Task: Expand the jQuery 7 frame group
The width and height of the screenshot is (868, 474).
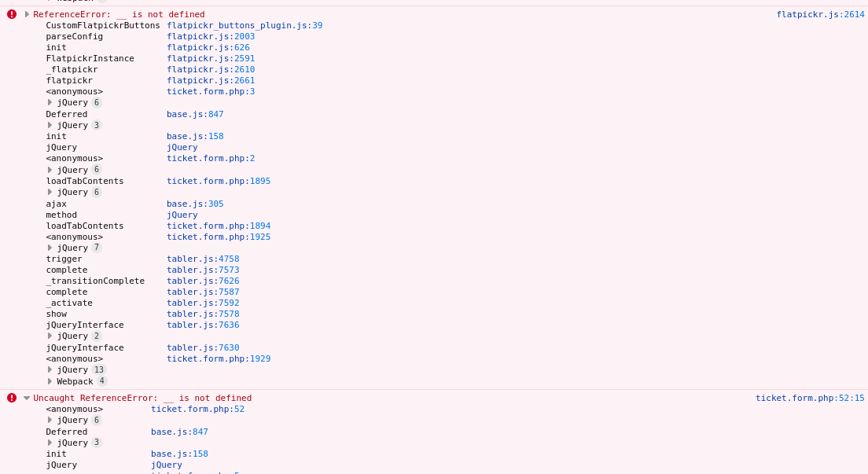Action: click(x=50, y=247)
